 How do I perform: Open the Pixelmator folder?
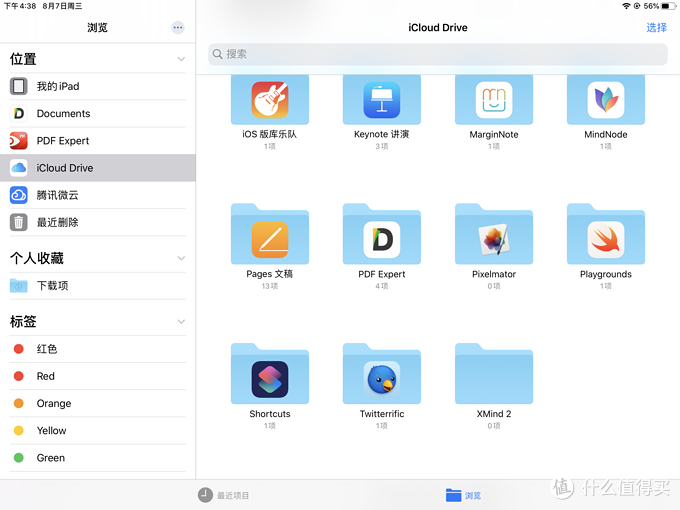(494, 234)
